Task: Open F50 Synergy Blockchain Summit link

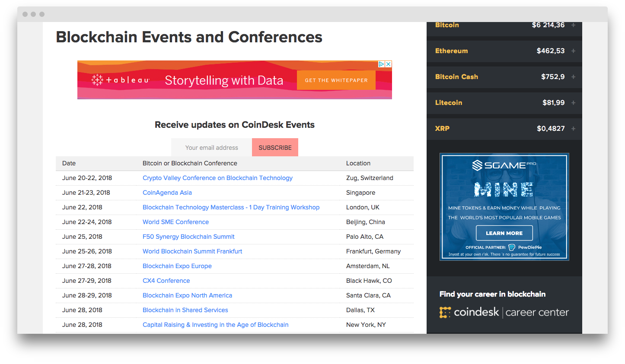Action: click(188, 237)
